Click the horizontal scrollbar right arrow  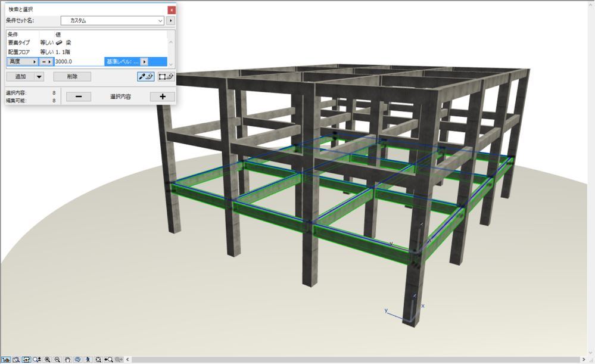click(x=584, y=359)
